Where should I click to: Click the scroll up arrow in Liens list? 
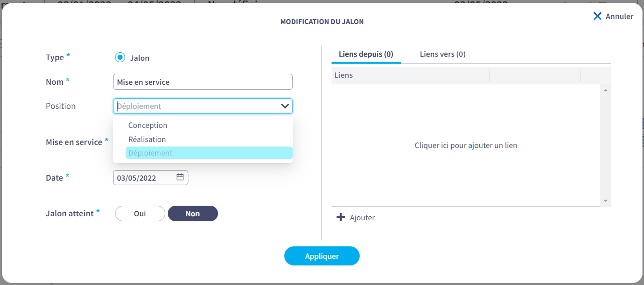click(606, 90)
